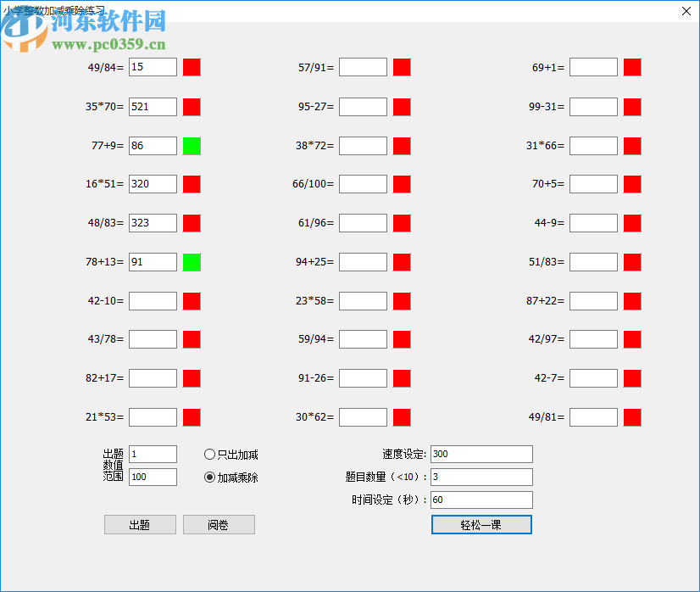Viewport: 700px width, 592px height.
Task: Click the red indicator beside 87+22
Action: click(632, 300)
